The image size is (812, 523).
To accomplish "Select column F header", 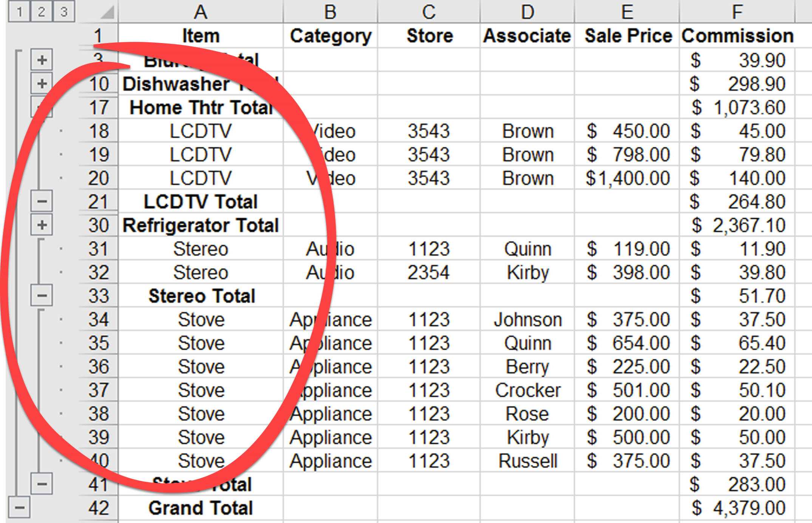I will (x=737, y=12).
